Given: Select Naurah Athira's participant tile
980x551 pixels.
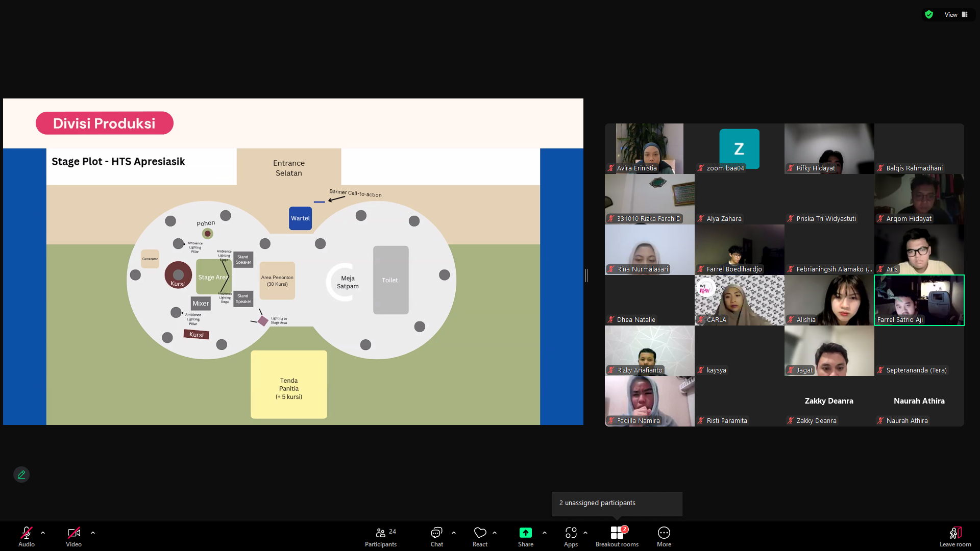Looking at the screenshot, I should coord(919,401).
